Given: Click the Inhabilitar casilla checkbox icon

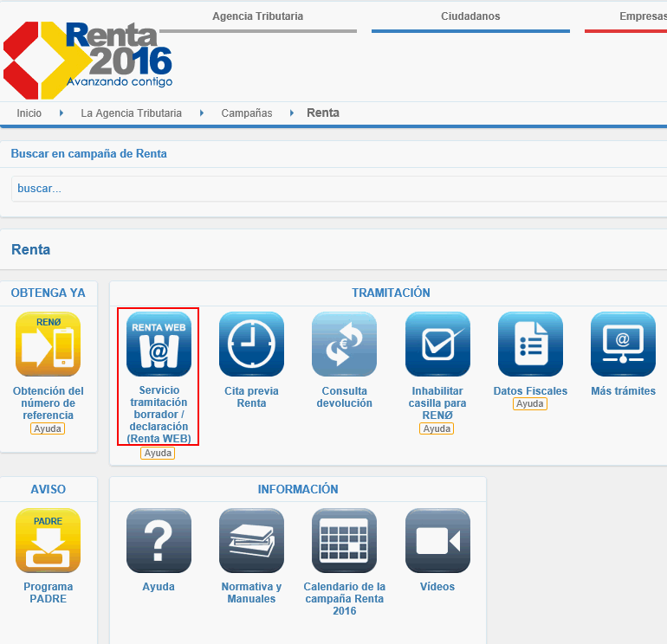Looking at the screenshot, I should 437,344.
